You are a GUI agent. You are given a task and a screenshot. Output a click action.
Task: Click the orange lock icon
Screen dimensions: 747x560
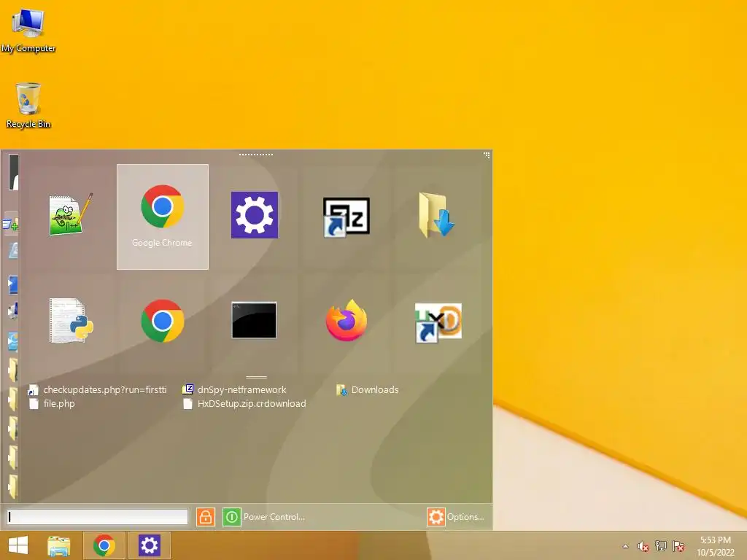coord(205,517)
